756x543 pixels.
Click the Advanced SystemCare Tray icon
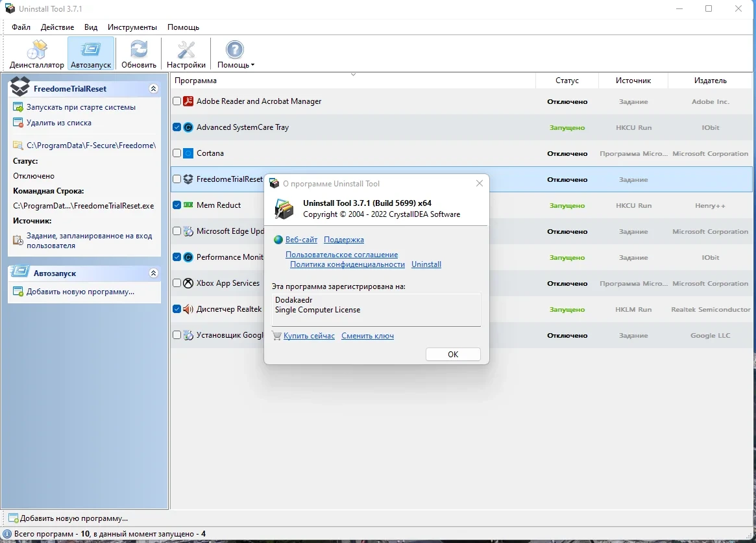(189, 127)
